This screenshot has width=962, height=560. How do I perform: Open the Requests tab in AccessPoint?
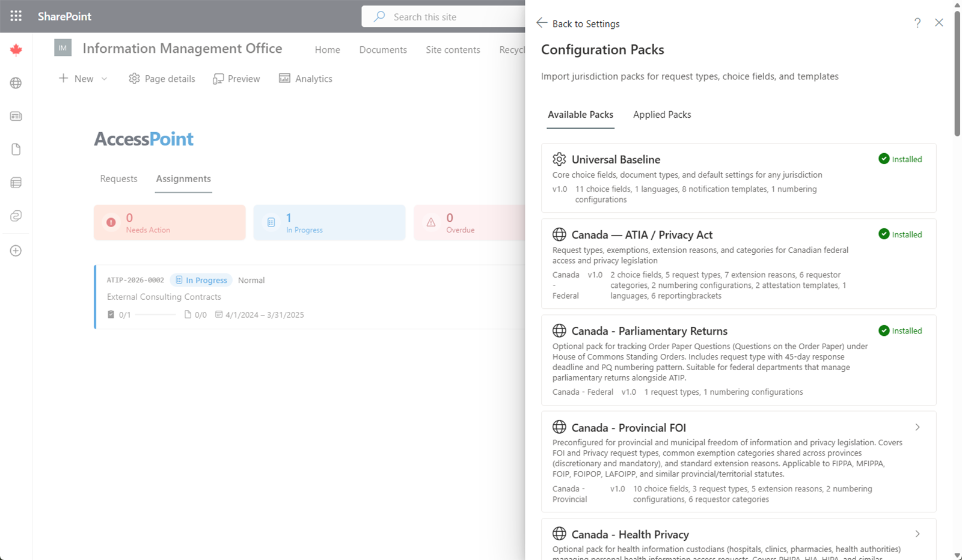tap(118, 178)
